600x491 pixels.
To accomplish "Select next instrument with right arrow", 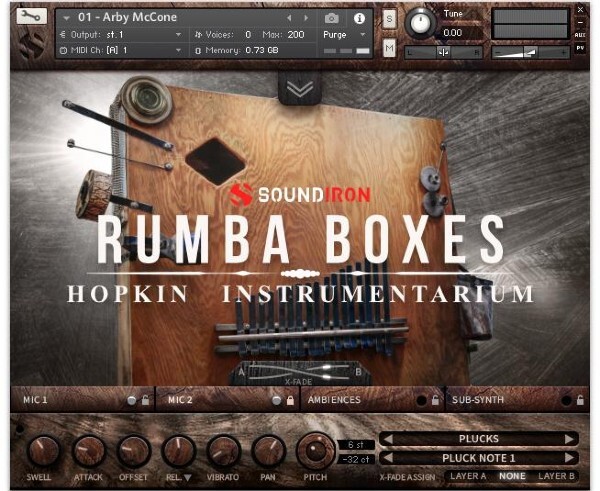I will tap(306, 18).
